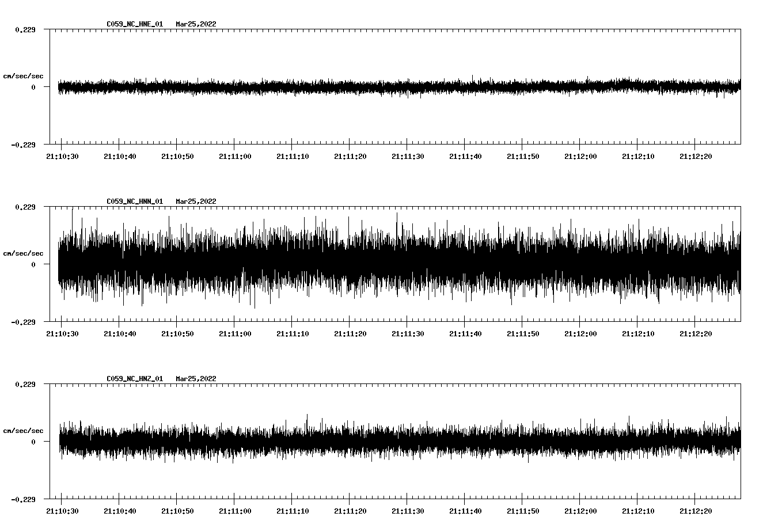Click the HNZ waveform trace near 21:11:10
Viewport: 782px width, 532px height.
tap(292, 442)
